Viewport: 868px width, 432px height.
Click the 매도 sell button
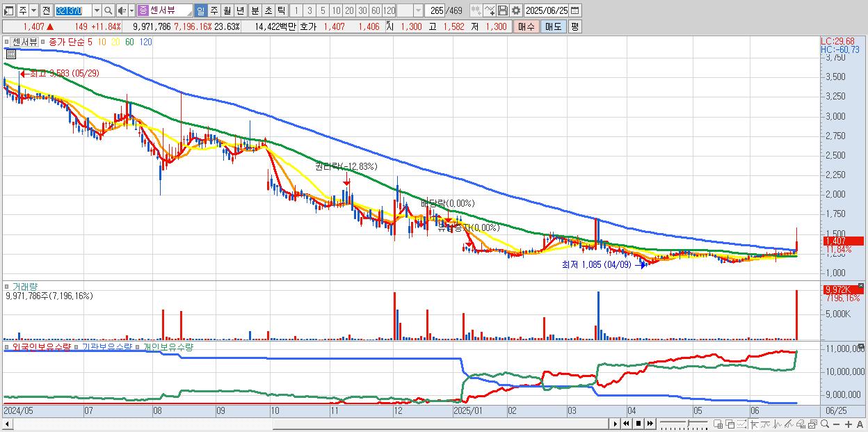coord(553,26)
